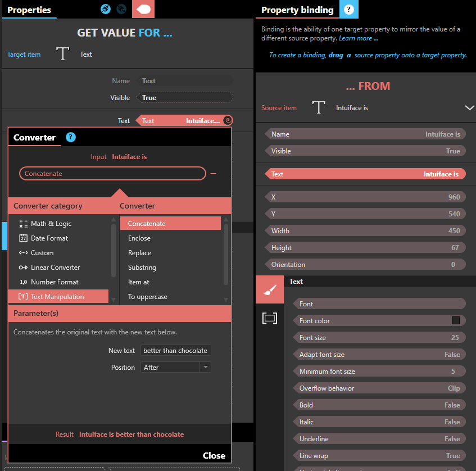Select the Width property 450
Viewport: 476px width, 471px height.
pos(365,231)
